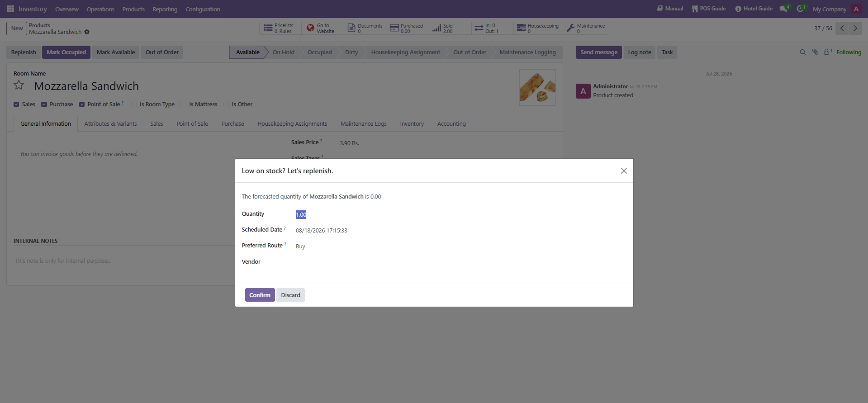The image size is (868, 403).
Task: Close the replenish dialog with X
Action: click(x=624, y=171)
